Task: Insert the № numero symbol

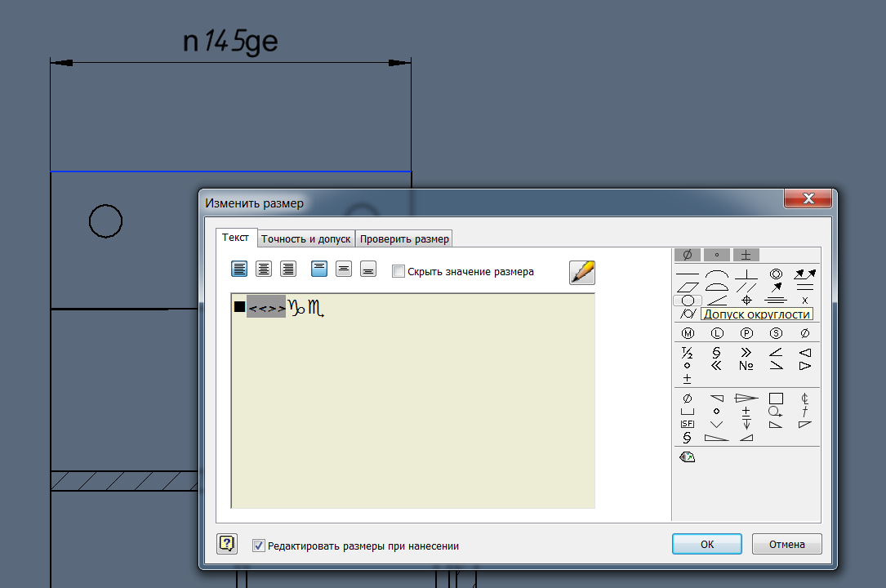Action: click(746, 365)
